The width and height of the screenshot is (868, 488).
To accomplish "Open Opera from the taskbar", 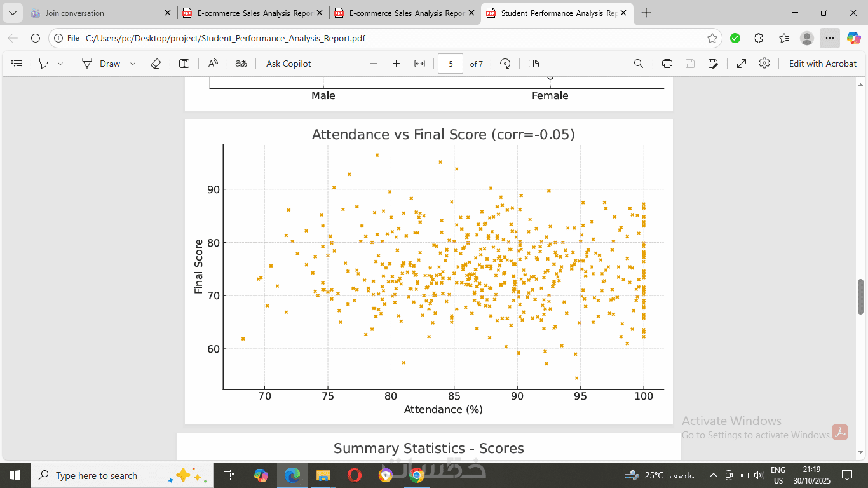I will pos(355,475).
